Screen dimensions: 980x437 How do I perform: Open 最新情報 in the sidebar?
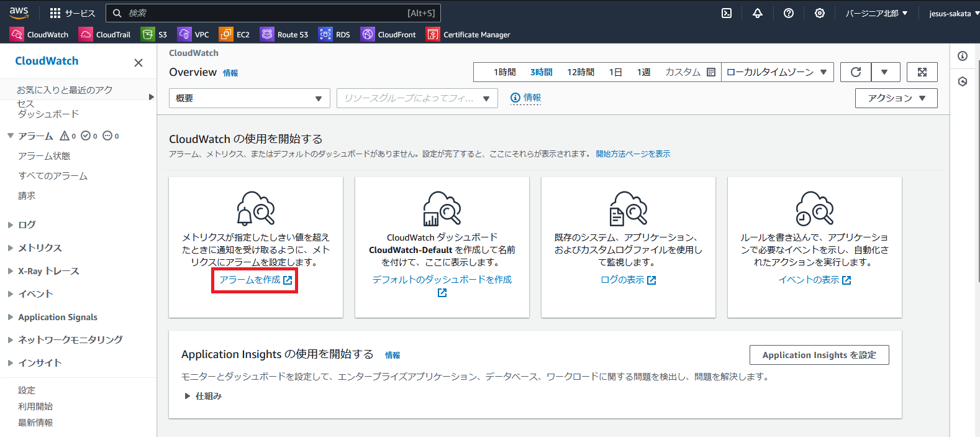tap(35, 423)
